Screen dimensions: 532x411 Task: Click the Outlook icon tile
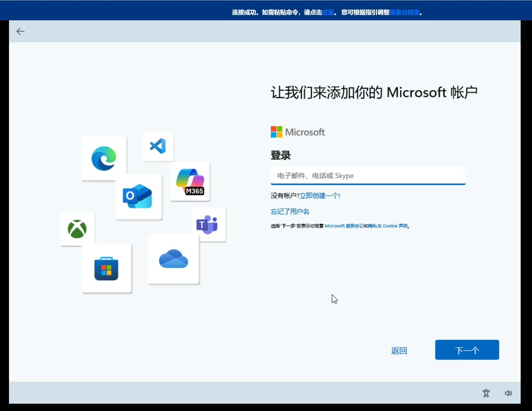tap(138, 196)
